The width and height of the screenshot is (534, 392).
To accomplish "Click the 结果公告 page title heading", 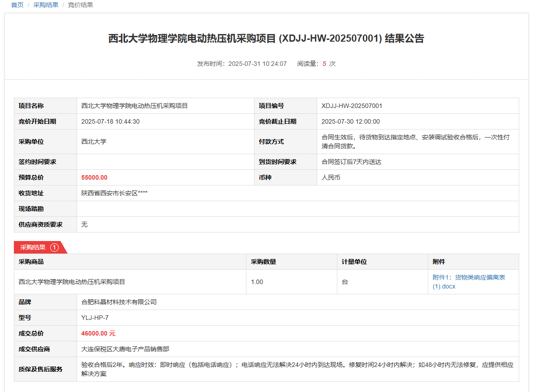I will click(x=266, y=39).
